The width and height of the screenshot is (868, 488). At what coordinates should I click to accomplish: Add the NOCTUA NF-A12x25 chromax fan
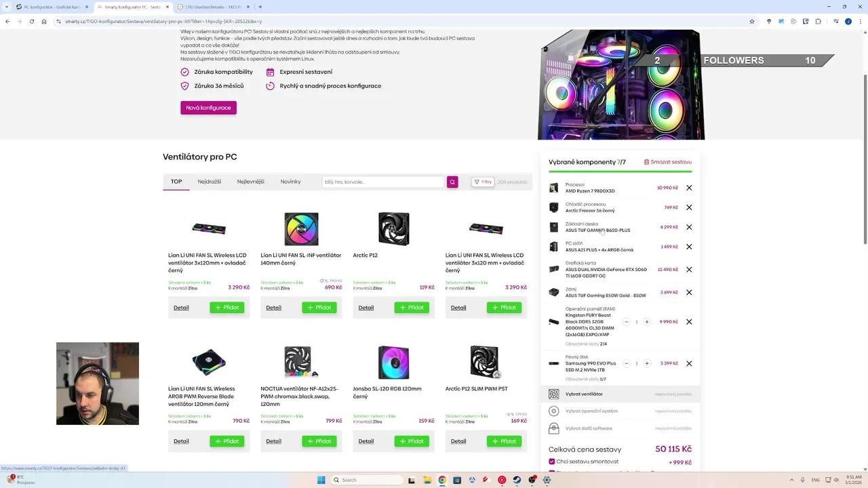click(319, 441)
